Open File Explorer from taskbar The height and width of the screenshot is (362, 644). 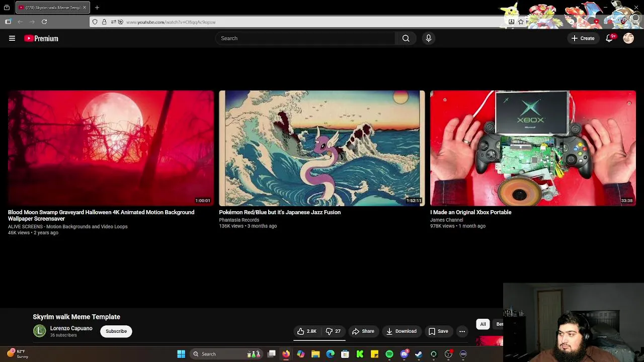[x=315, y=354]
